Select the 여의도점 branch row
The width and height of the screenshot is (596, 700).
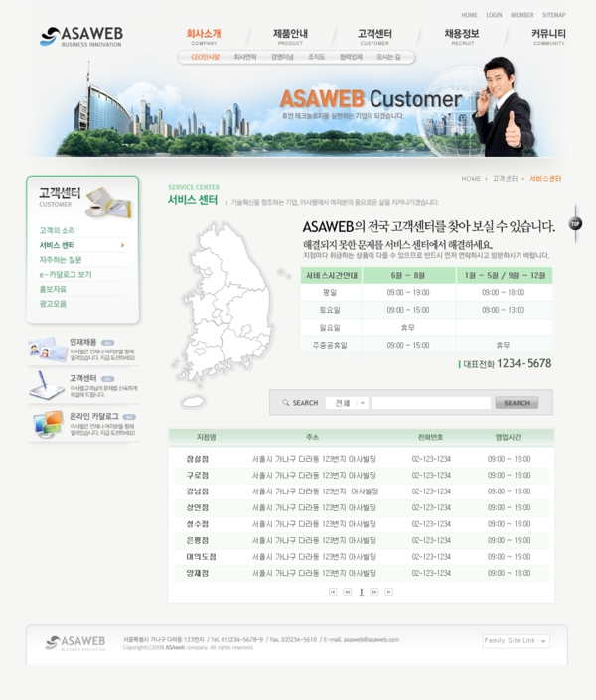coord(361,557)
